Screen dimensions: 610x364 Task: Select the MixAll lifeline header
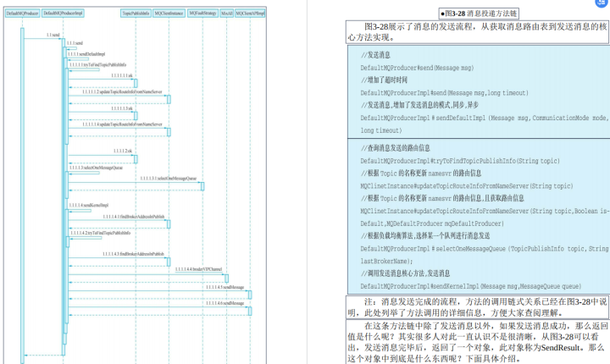(227, 14)
